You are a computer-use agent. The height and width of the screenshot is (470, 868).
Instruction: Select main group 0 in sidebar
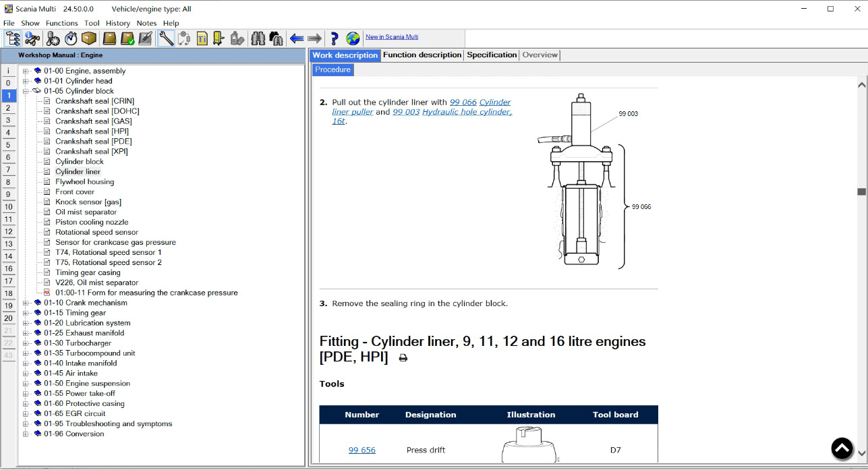tap(8, 84)
